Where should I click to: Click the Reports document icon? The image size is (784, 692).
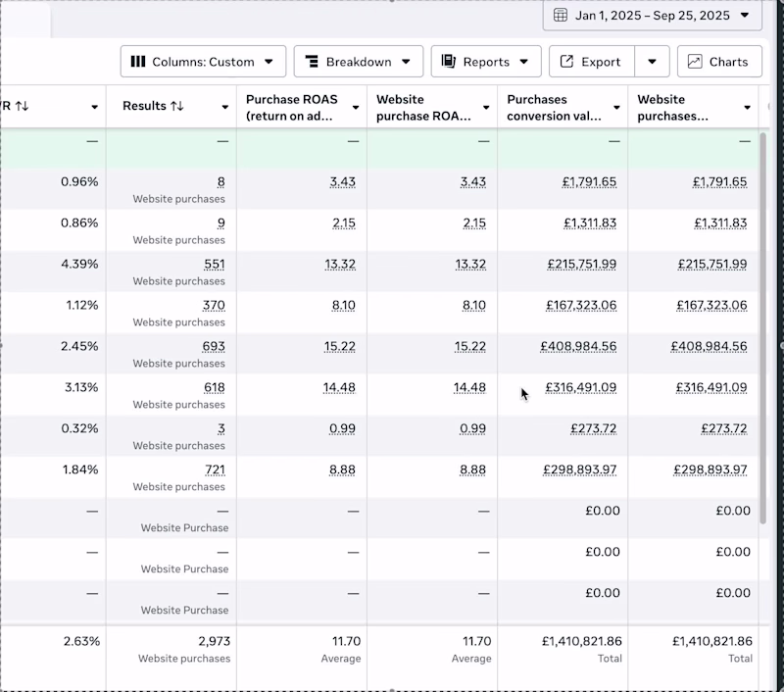[x=448, y=62]
